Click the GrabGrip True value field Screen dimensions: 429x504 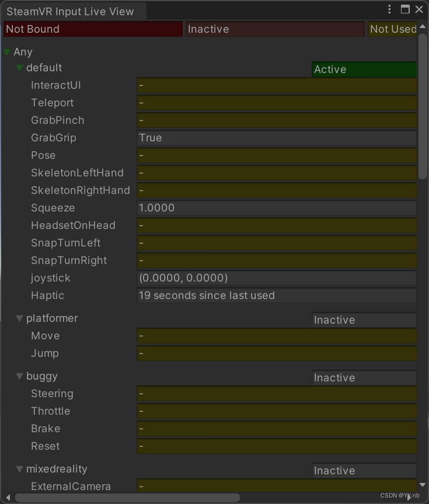coord(276,138)
